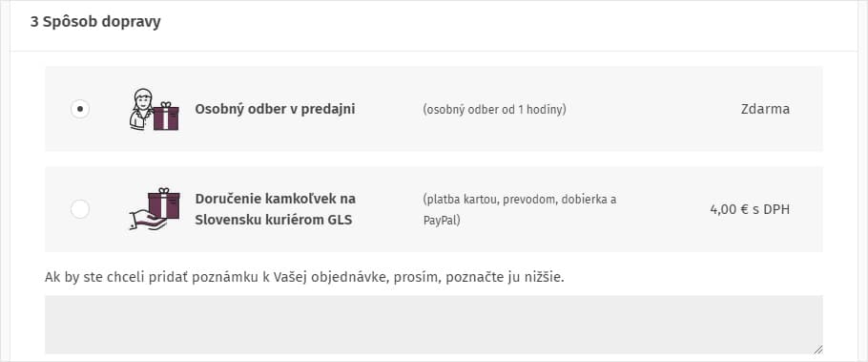Click the text area resize handle
Viewport: 868px width, 362px height.
[817, 349]
